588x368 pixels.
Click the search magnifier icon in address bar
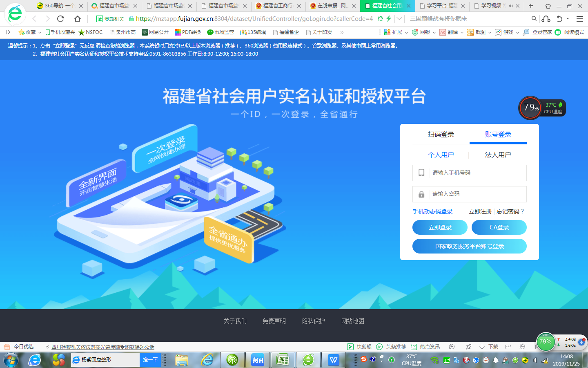click(x=534, y=19)
